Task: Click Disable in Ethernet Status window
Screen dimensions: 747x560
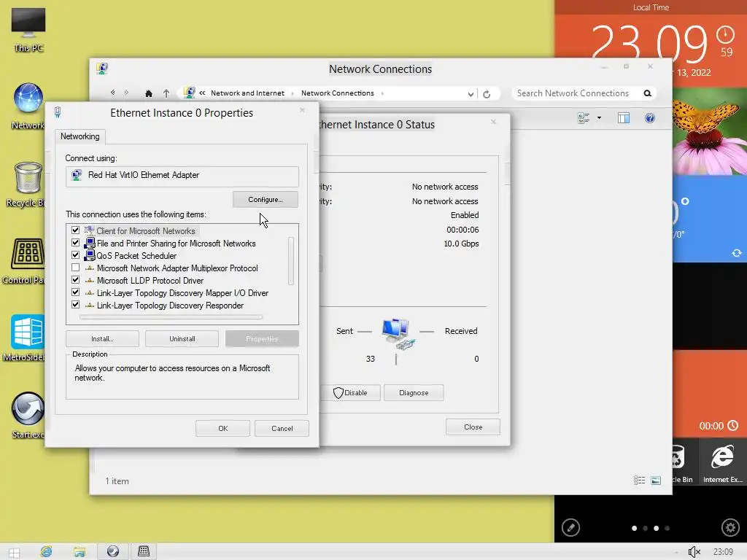Action: pos(350,393)
